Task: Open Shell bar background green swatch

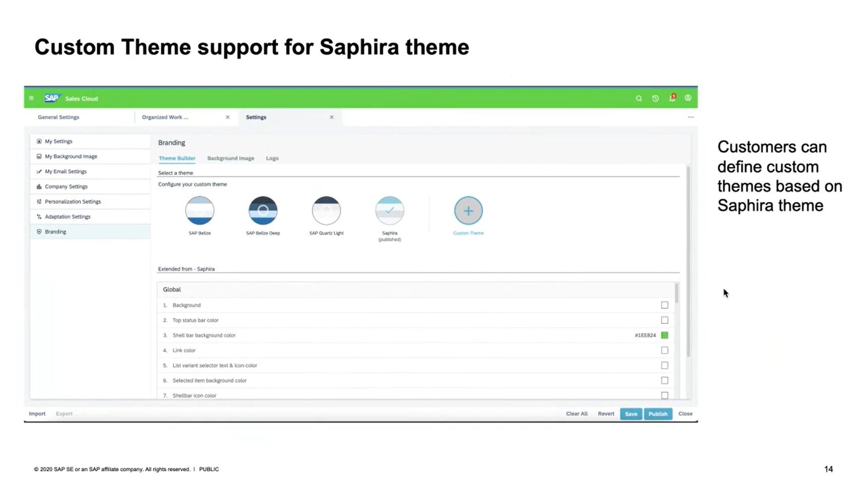Action: [664, 335]
